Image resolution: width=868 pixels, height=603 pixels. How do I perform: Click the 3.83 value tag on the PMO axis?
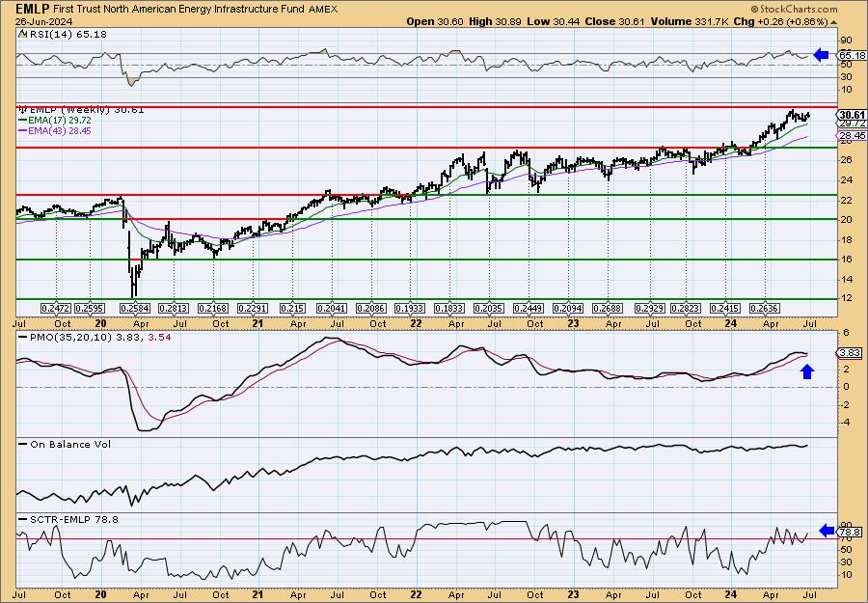point(851,353)
